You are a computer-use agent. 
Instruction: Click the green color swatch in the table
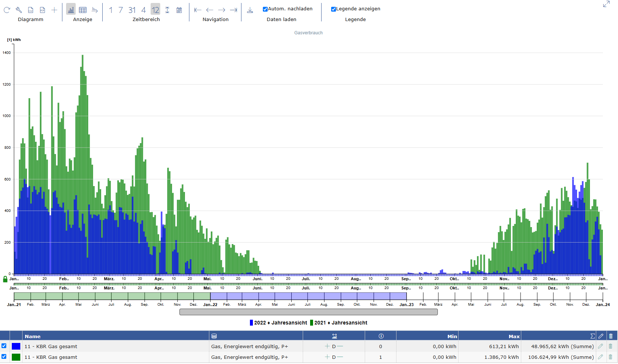pyautogui.click(x=16, y=357)
